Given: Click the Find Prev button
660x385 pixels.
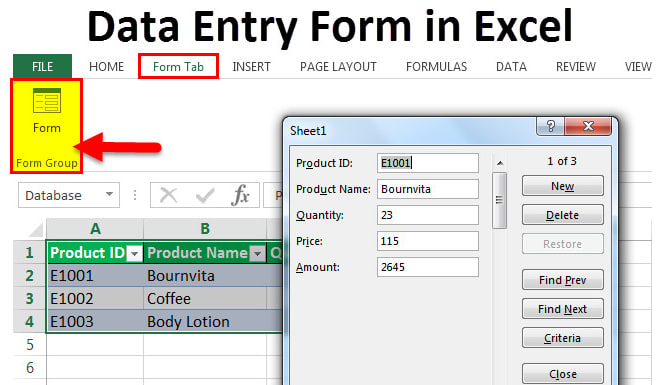Looking at the screenshot, I should 563,280.
